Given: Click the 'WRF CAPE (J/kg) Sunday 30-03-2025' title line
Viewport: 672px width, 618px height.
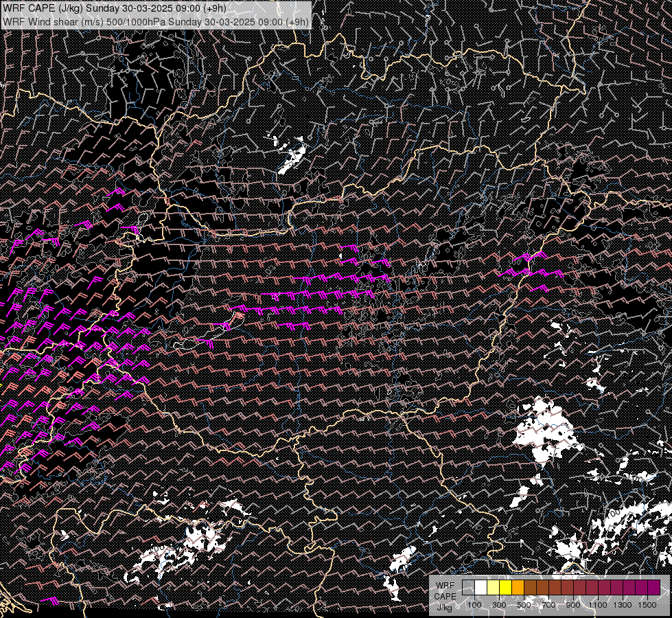Looking at the screenshot, I should (115, 8).
